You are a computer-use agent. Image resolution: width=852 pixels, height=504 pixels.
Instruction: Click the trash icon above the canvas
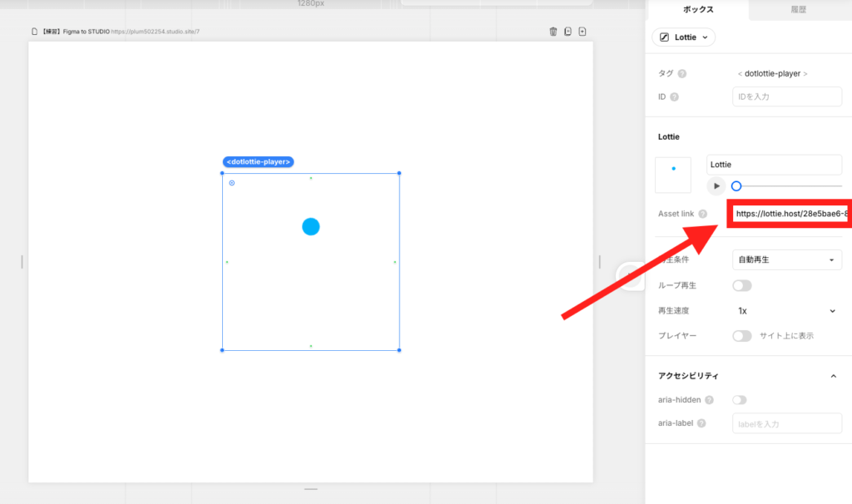(x=553, y=32)
